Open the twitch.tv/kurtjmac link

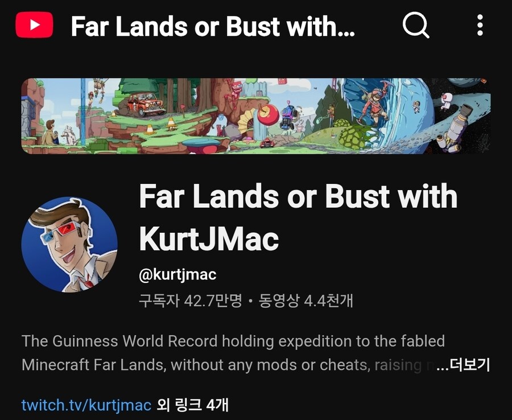[x=86, y=405]
